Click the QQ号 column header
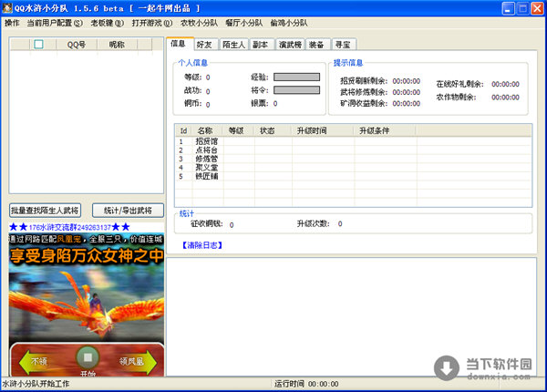 pos(77,45)
